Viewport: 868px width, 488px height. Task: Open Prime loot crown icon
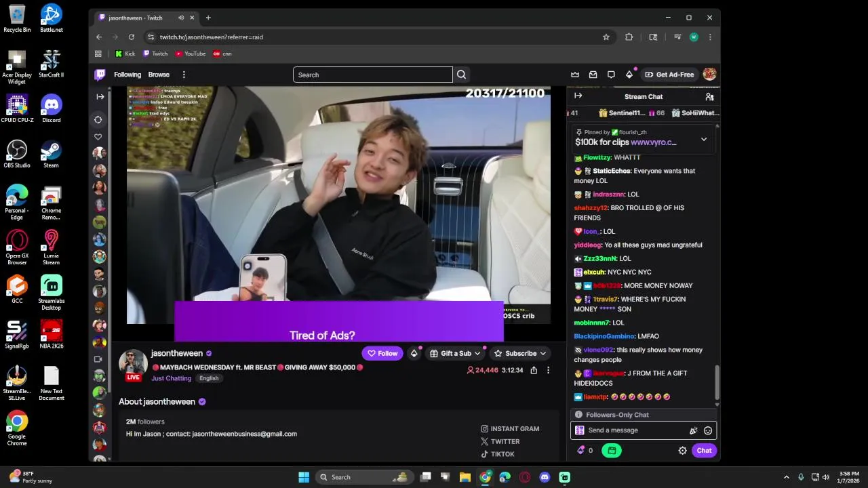[575, 75]
